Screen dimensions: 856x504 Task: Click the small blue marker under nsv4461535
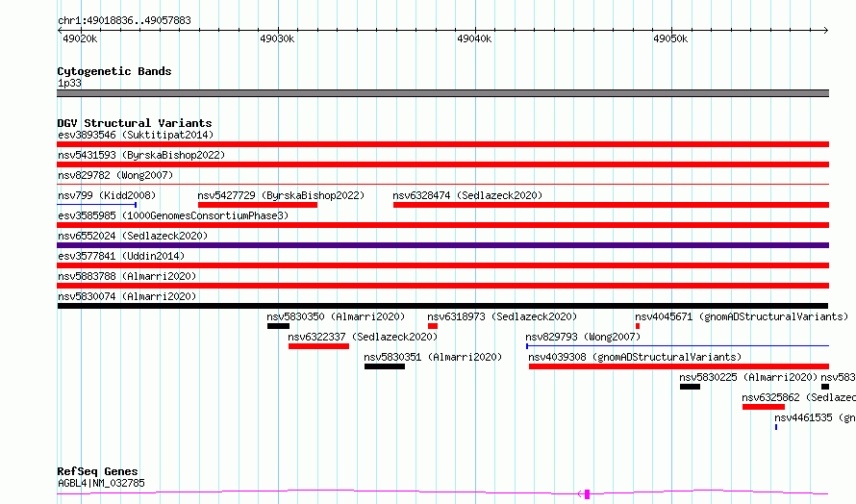776,427
